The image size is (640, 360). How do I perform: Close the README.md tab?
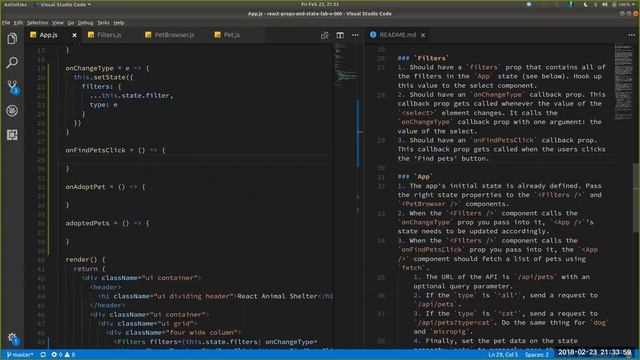pyautogui.click(x=423, y=35)
